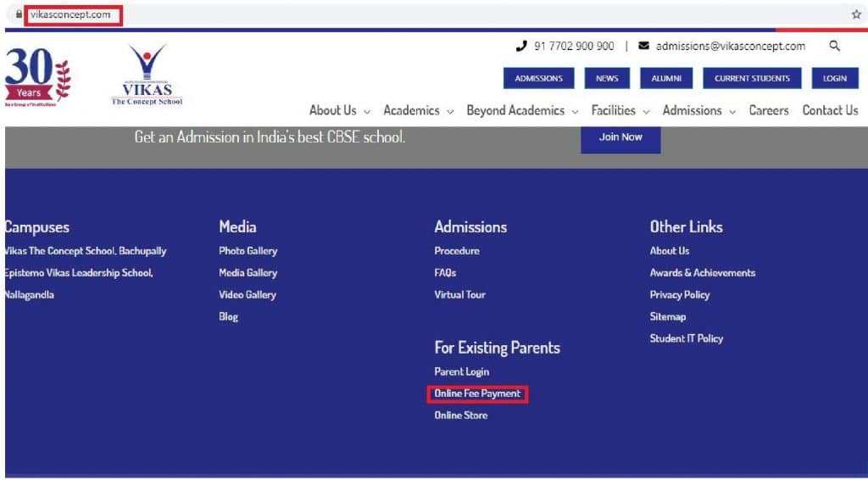Open the Media Gallery link

(248, 273)
